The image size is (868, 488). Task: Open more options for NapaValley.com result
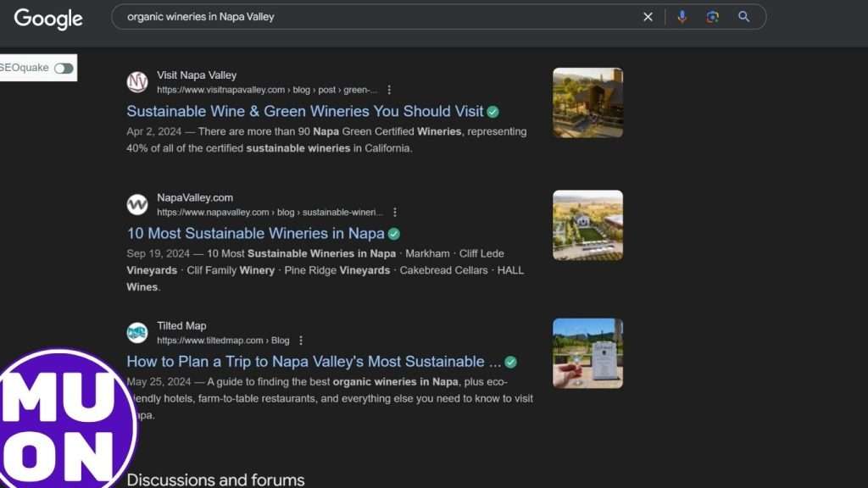pyautogui.click(x=395, y=213)
